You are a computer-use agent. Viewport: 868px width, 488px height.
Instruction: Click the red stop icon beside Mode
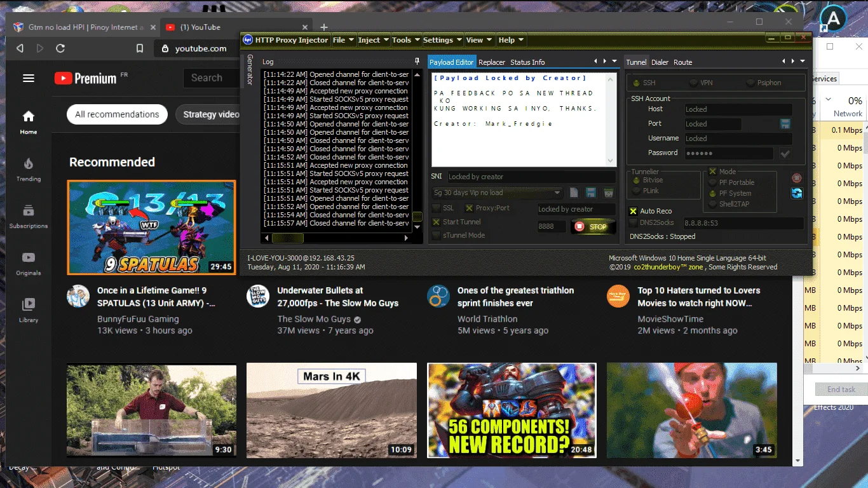[797, 179]
